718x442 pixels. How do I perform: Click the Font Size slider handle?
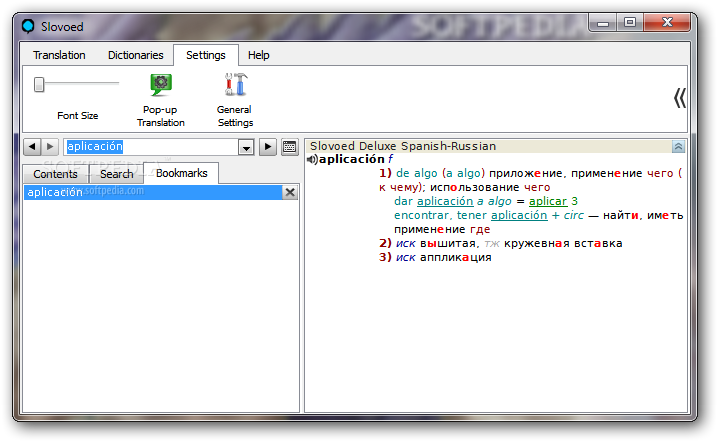pyautogui.click(x=39, y=84)
